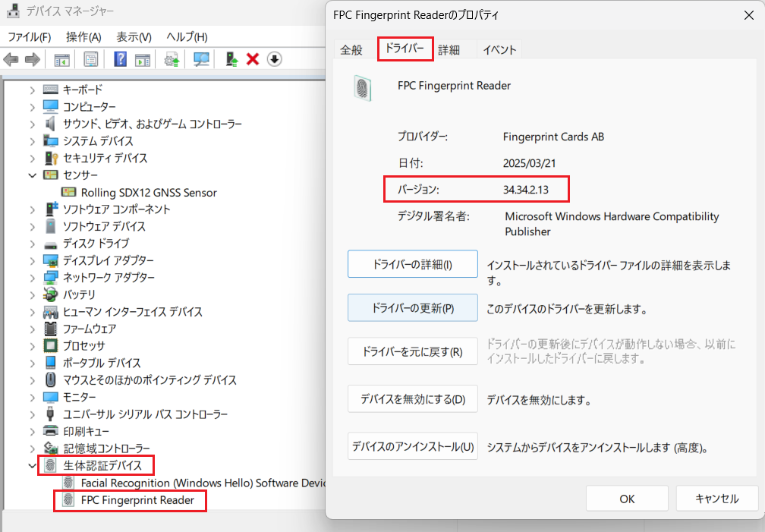The image size is (765, 532).
Task: Click the red X uninstall device toolbar icon
Action: [x=253, y=59]
